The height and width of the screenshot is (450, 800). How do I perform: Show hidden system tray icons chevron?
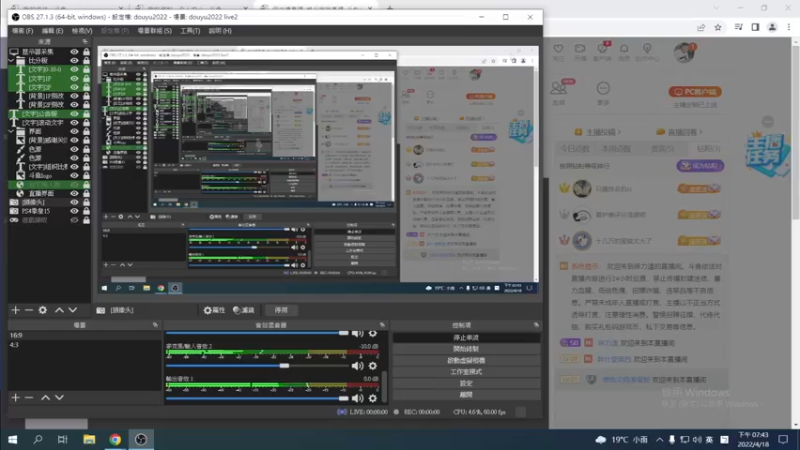[x=660, y=439]
